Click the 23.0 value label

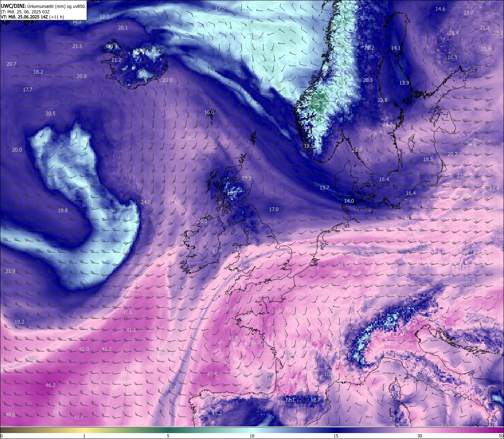167,80
